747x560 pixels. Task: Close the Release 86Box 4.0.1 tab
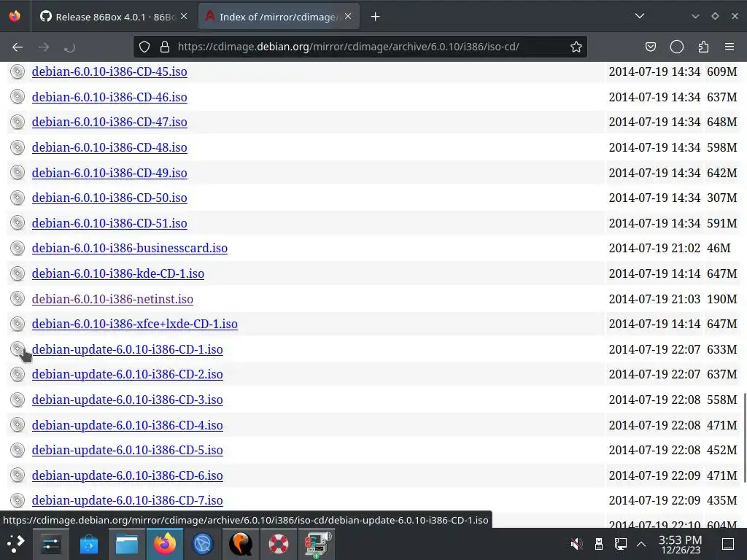point(184,17)
